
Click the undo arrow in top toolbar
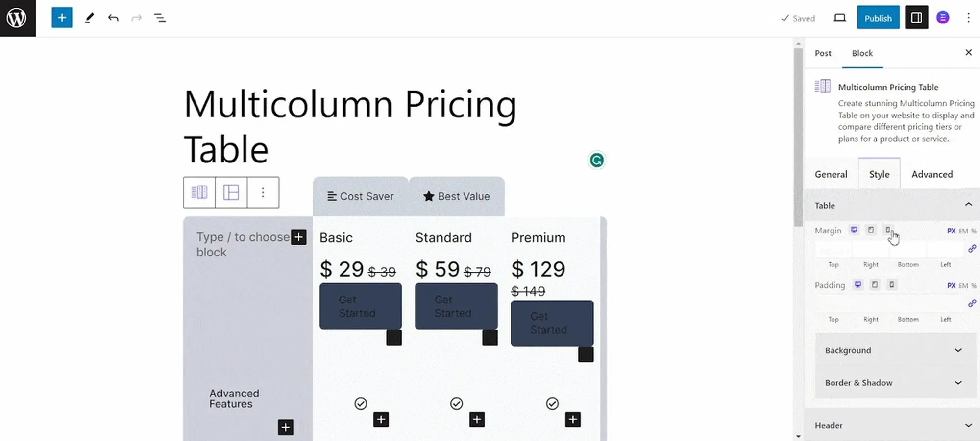(113, 18)
